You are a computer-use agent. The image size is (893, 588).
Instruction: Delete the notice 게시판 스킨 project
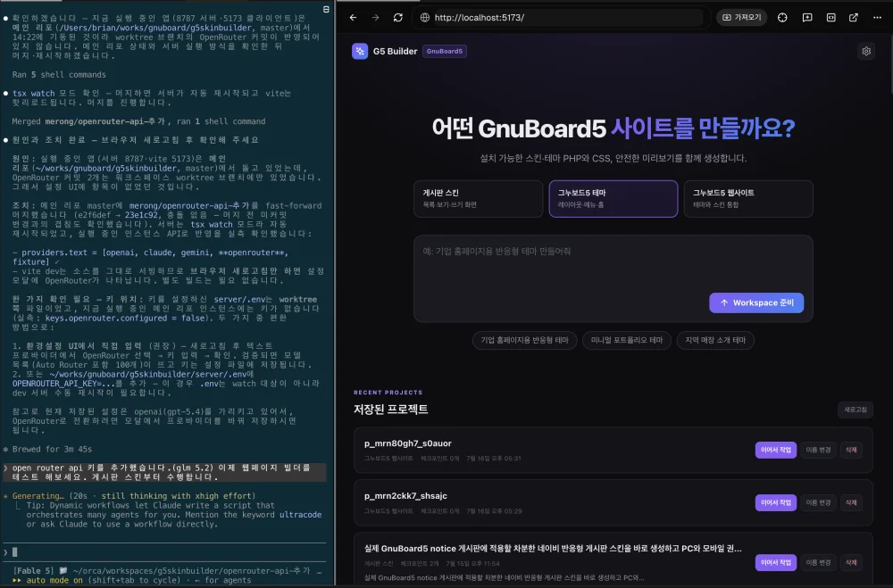(851, 562)
